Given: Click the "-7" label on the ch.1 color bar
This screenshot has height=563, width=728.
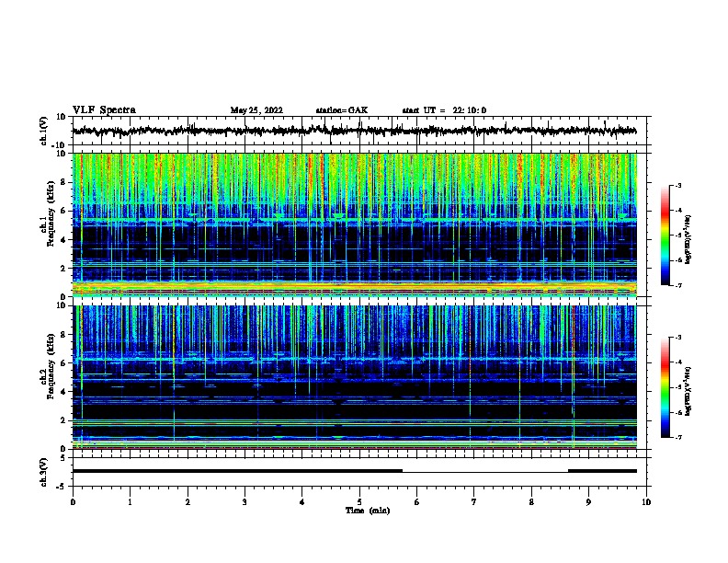Looking at the screenshot, I should click(x=677, y=285).
